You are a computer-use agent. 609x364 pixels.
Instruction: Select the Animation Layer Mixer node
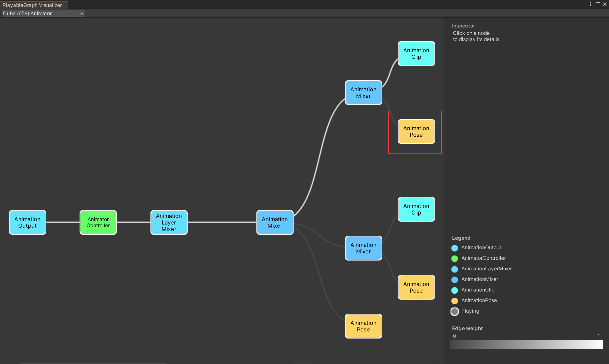[169, 222]
